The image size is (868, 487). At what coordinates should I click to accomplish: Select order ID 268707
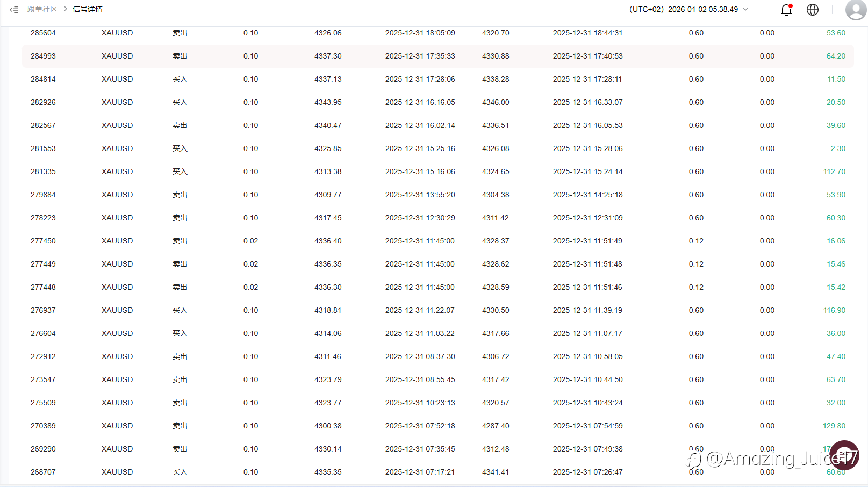[43, 472]
